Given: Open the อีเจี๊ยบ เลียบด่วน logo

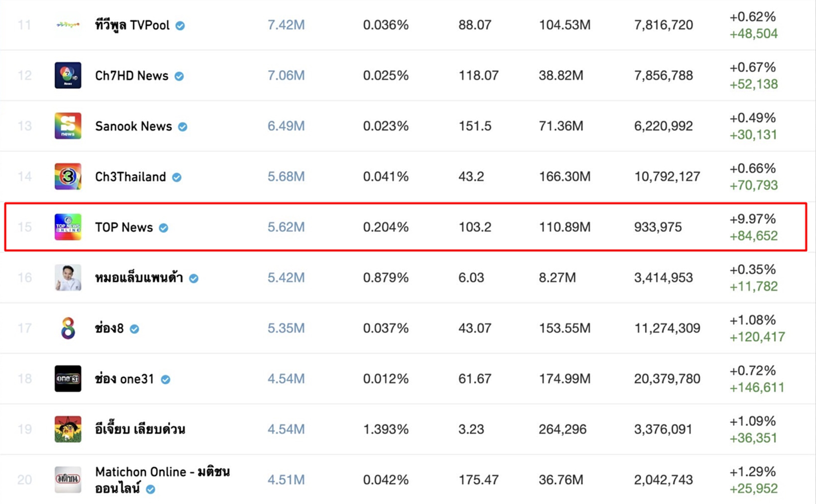Looking at the screenshot, I should coord(68,429).
